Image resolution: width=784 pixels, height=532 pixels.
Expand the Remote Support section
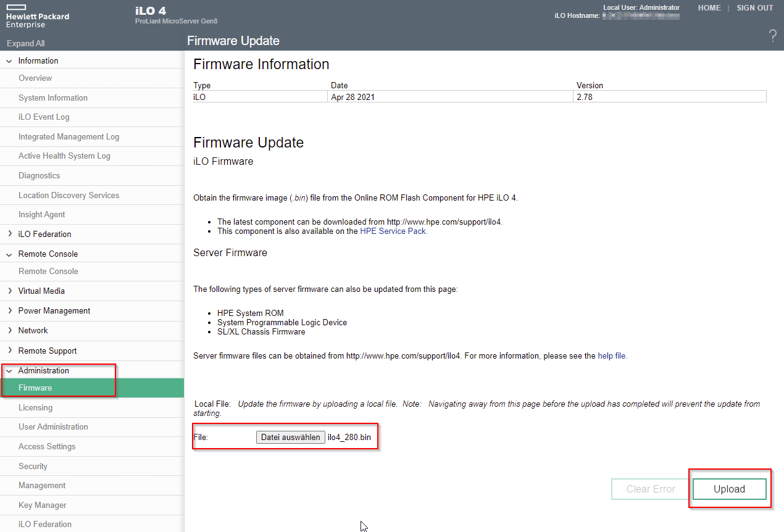tap(47, 351)
